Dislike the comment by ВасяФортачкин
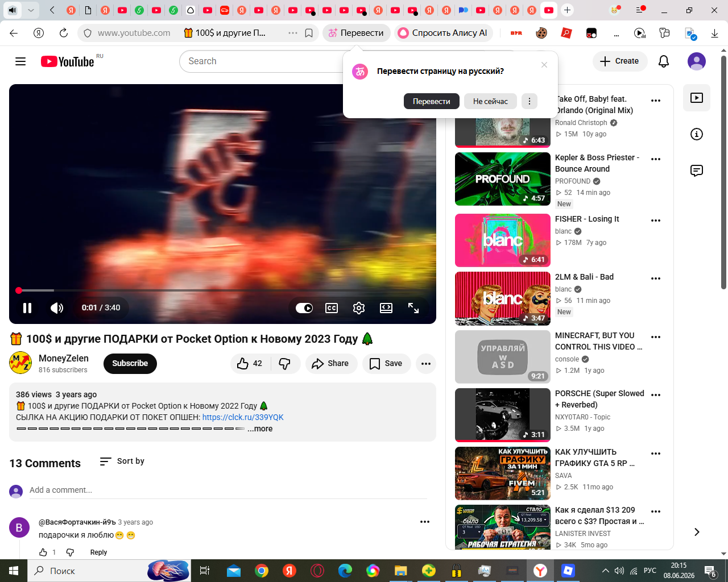The image size is (728, 582). click(x=70, y=552)
